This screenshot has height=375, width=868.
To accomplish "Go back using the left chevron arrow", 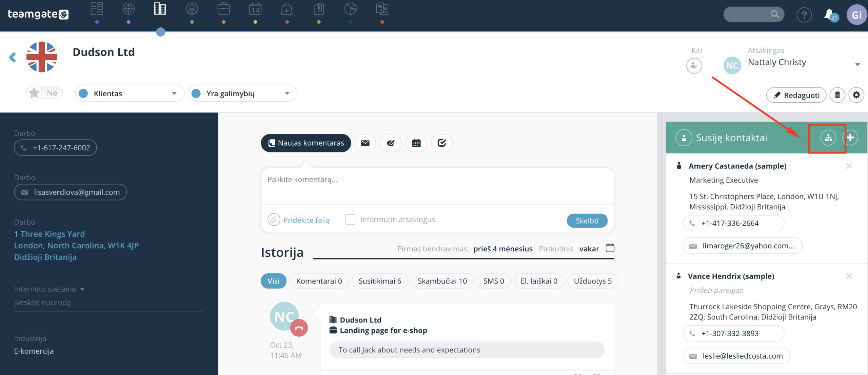I will click(x=12, y=57).
